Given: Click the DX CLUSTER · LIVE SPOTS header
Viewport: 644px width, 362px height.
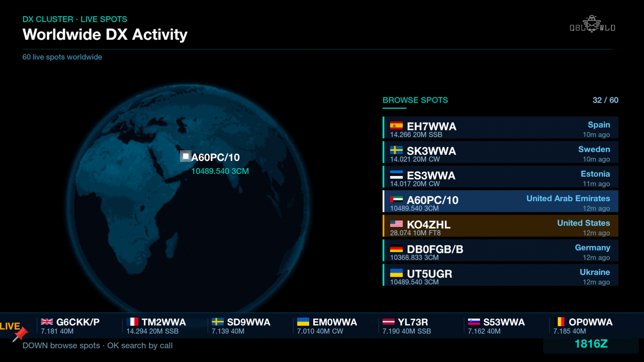Looking at the screenshot, I should click(75, 19).
